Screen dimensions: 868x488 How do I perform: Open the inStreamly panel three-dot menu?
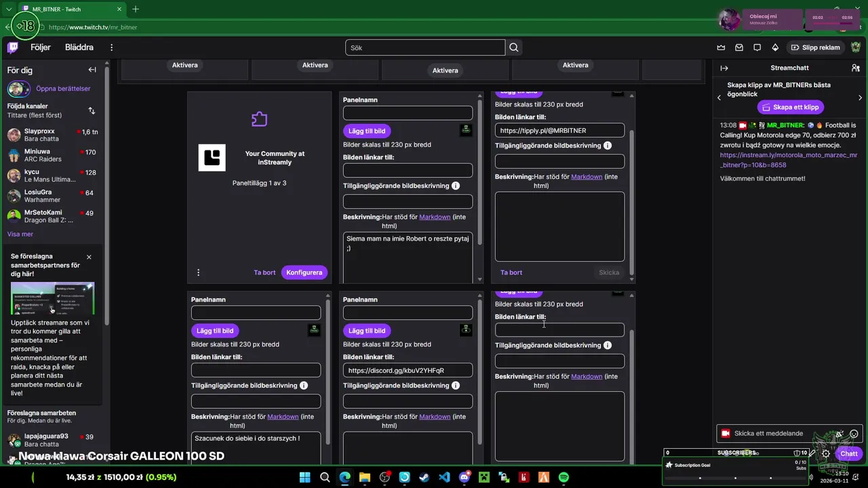pos(198,272)
